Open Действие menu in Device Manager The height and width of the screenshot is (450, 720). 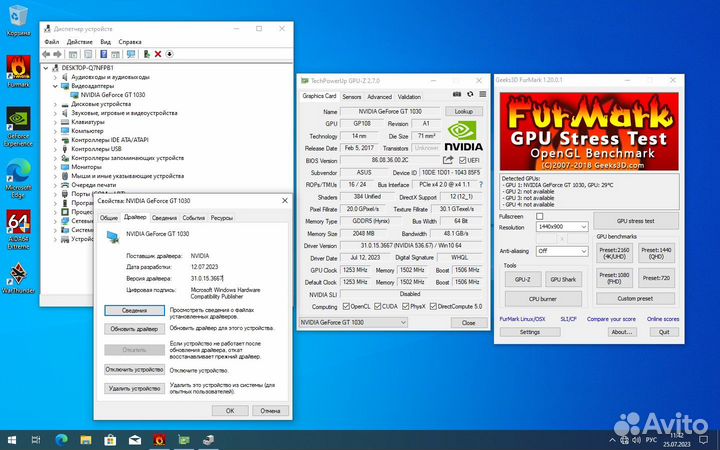pyautogui.click(x=79, y=42)
